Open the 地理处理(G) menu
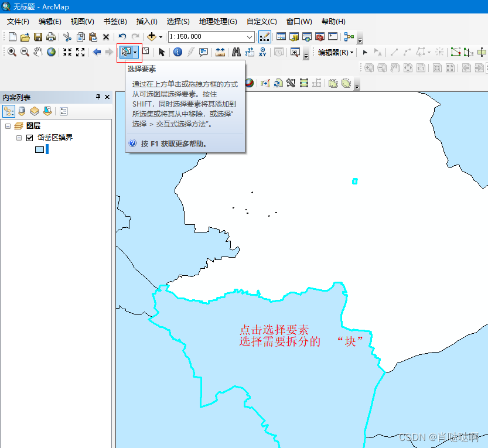This screenshot has width=488, height=448. coord(218,22)
